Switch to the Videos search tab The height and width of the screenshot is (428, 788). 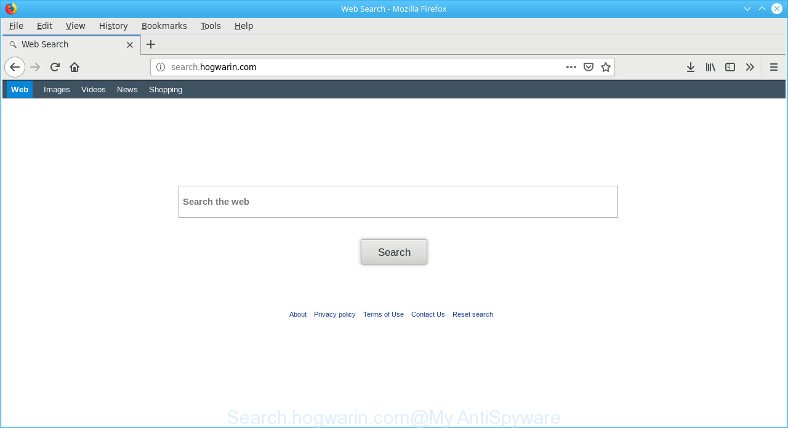pyautogui.click(x=93, y=89)
